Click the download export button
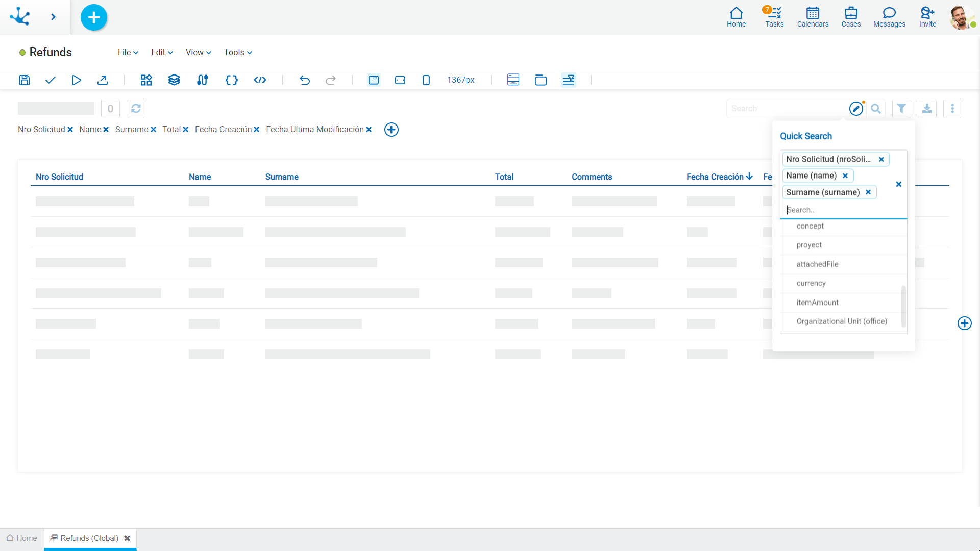 pyautogui.click(x=927, y=109)
